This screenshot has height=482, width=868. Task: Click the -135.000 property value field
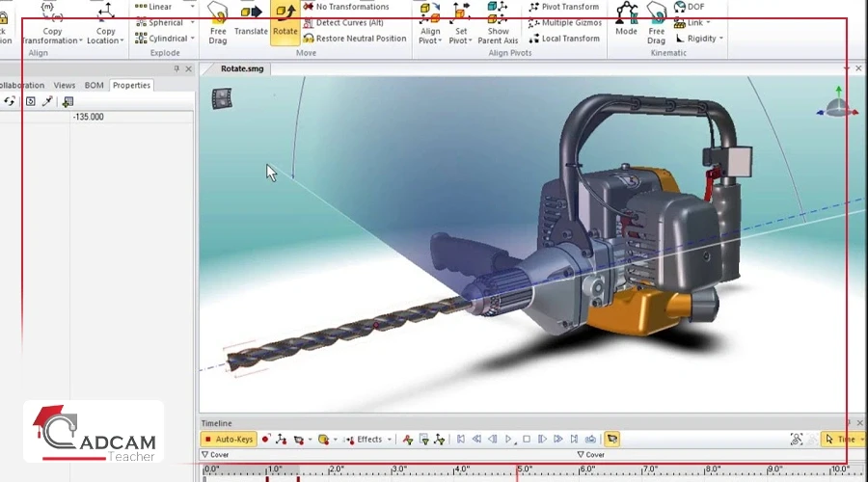click(132, 117)
